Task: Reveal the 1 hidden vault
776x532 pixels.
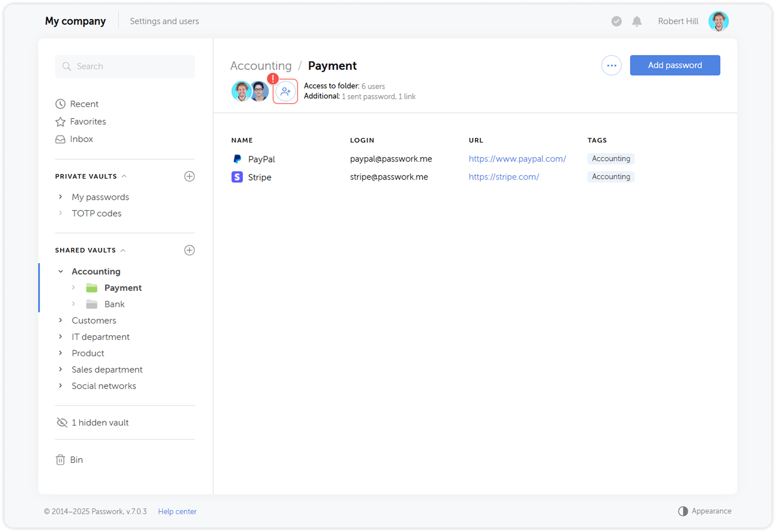Action: 100,422
